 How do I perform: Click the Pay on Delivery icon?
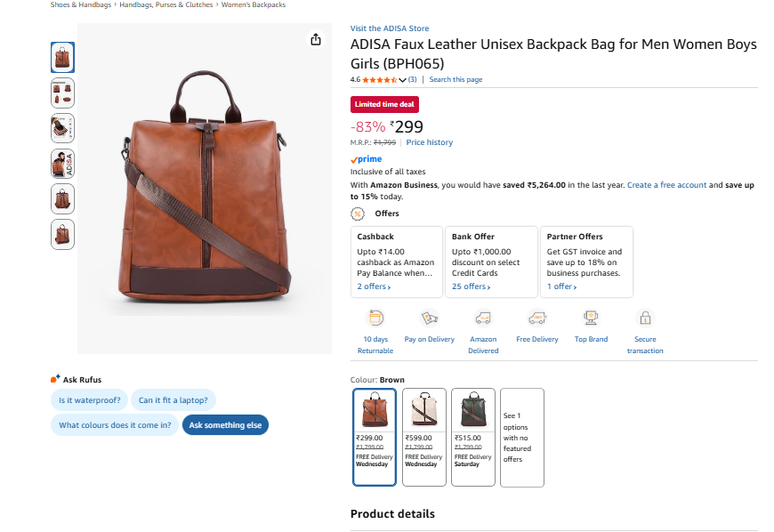[x=429, y=318]
